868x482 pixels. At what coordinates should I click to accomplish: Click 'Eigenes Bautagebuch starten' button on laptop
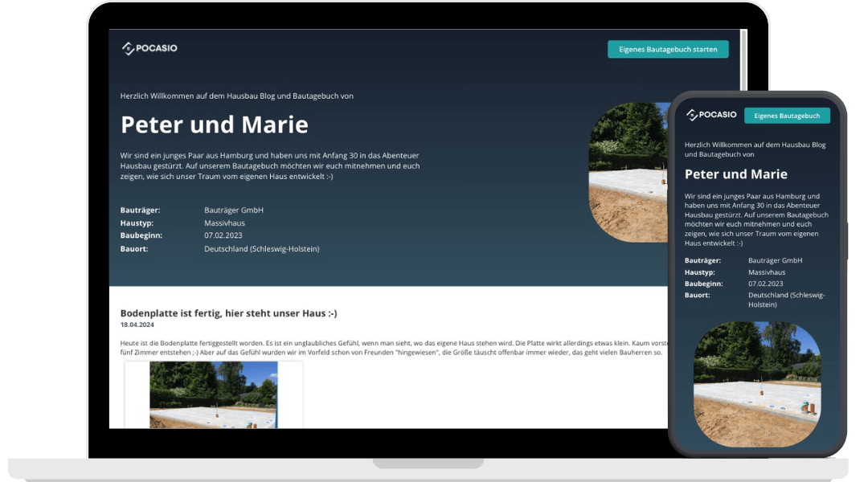pos(668,49)
